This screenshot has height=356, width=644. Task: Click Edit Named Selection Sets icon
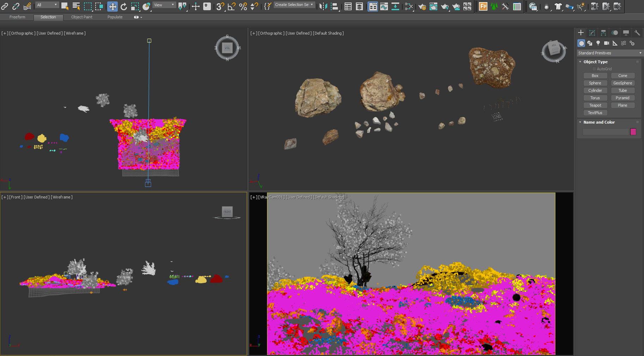[x=268, y=6]
